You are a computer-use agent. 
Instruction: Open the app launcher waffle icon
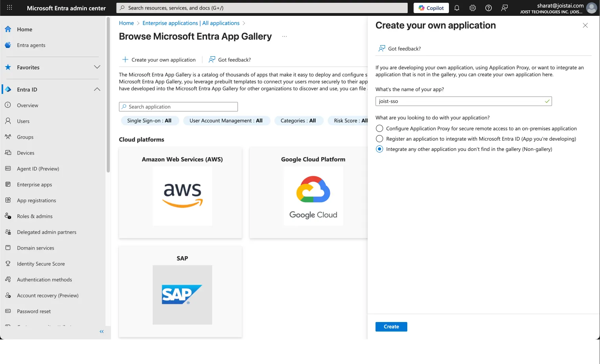tap(10, 8)
